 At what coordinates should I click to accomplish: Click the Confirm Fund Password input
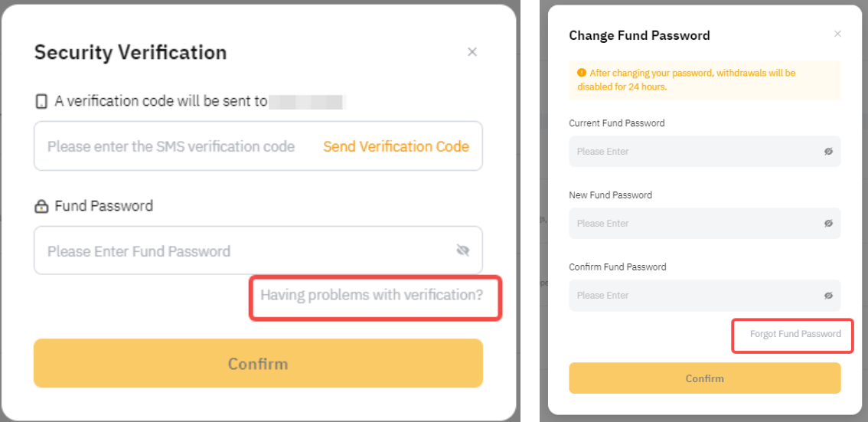pos(689,296)
